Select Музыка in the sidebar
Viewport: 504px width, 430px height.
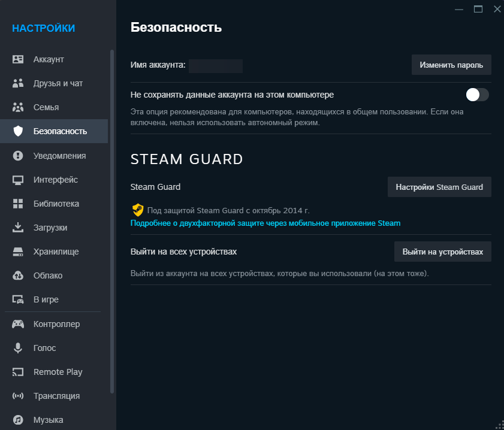coord(54,420)
